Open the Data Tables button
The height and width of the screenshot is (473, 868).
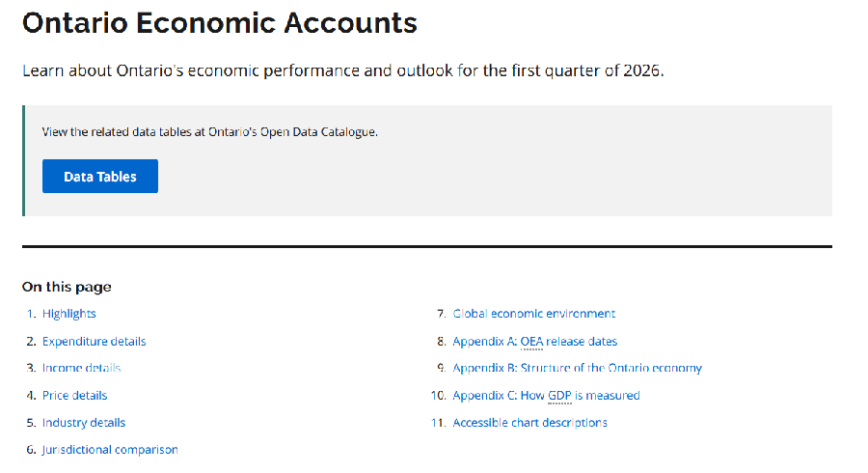[100, 176]
